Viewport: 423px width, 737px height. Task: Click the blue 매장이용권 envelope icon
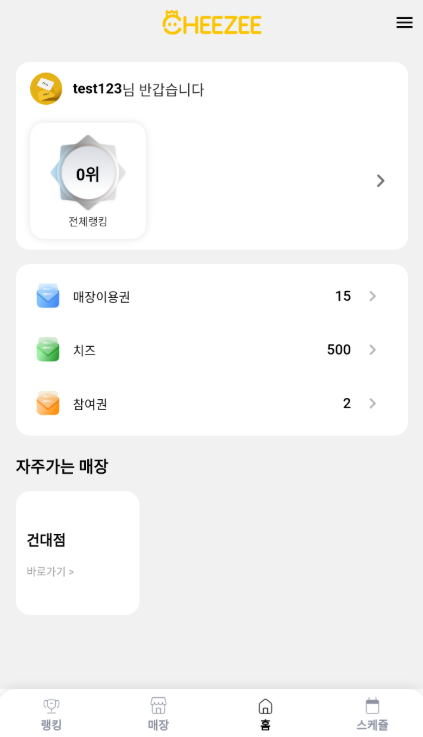pyautogui.click(x=48, y=296)
